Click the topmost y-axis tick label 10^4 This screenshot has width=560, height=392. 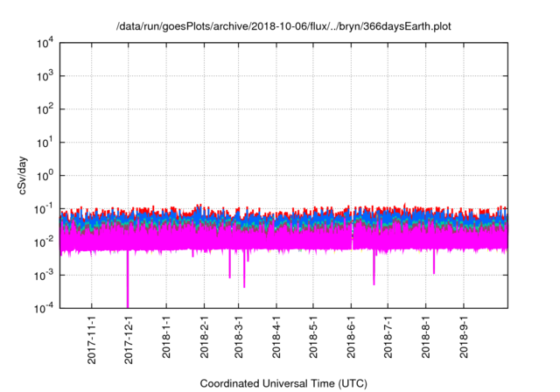[x=45, y=43]
